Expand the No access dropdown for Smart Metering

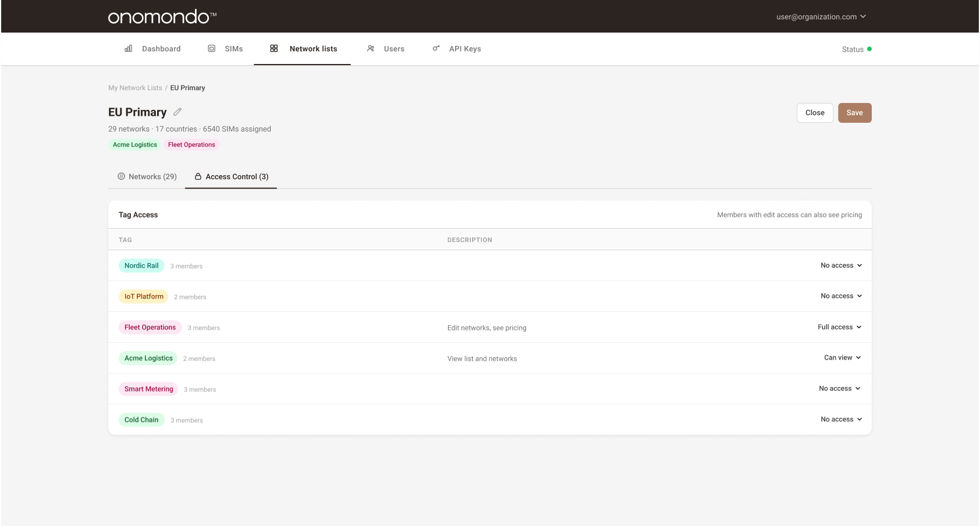point(839,388)
